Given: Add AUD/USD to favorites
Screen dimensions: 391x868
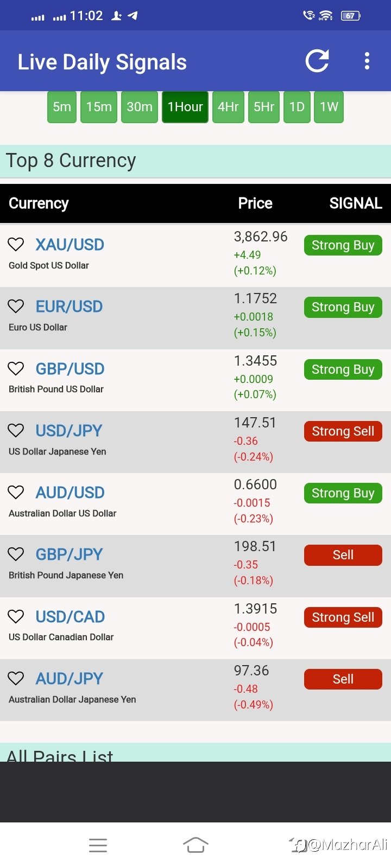Looking at the screenshot, I should [16, 493].
